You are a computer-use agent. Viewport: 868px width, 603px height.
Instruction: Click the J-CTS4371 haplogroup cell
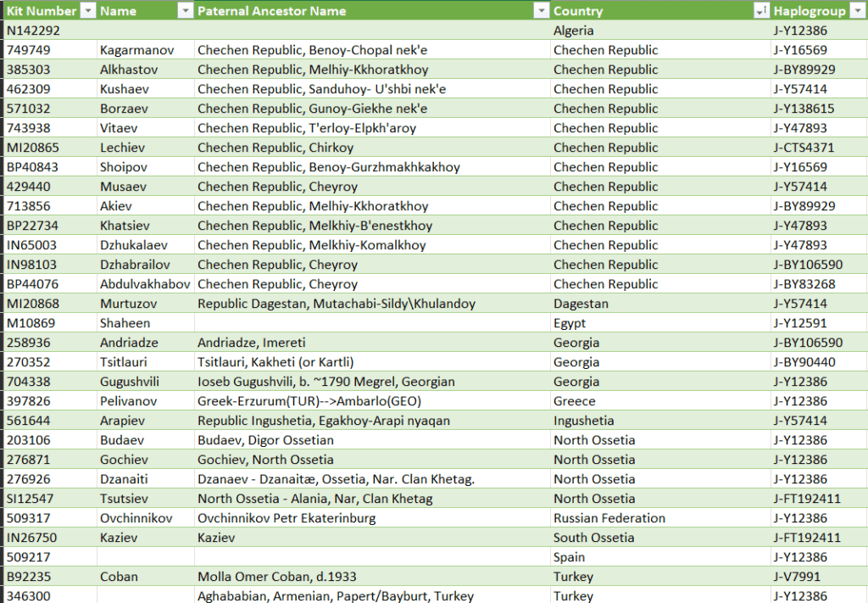click(804, 148)
